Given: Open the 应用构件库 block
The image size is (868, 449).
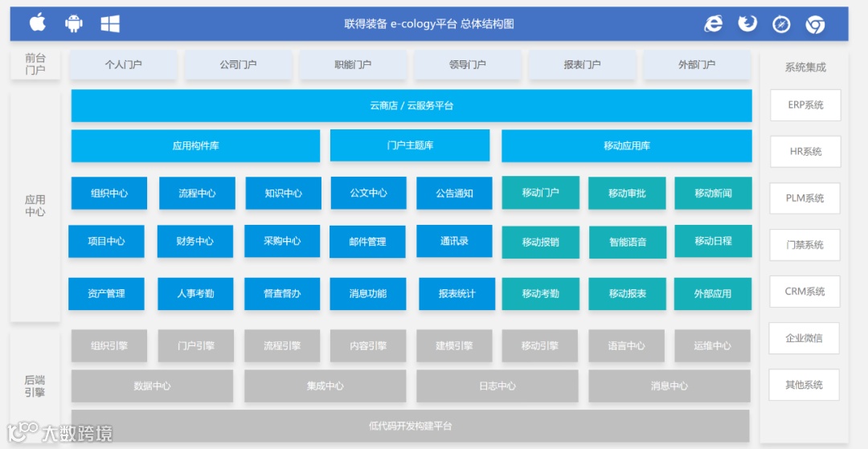Looking at the screenshot, I should [x=195, y=146].
